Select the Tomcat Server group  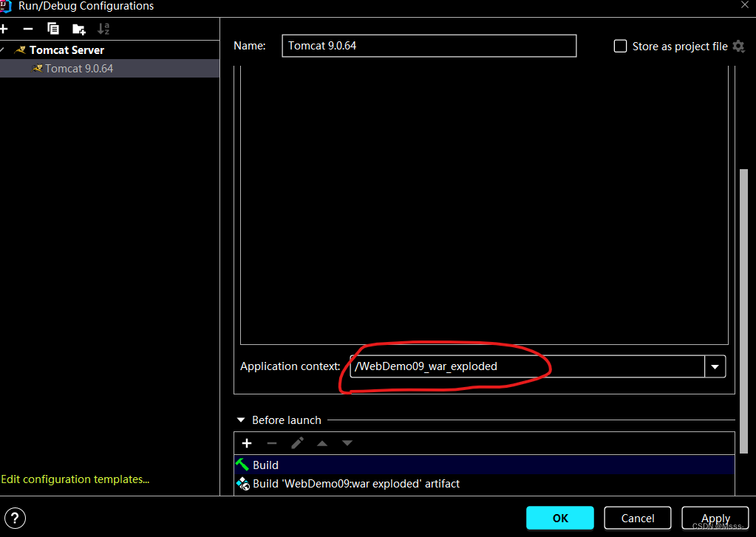[67, 50]
